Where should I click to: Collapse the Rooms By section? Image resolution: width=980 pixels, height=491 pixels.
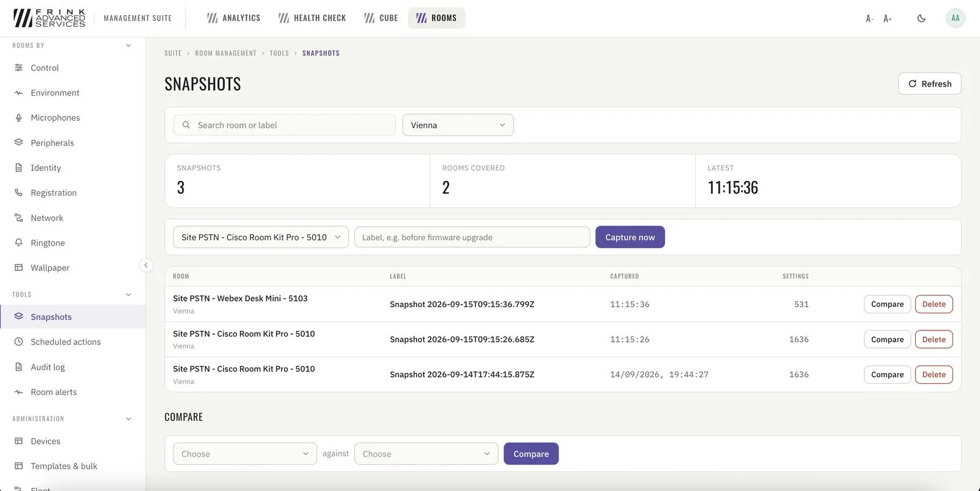[129, 45]
